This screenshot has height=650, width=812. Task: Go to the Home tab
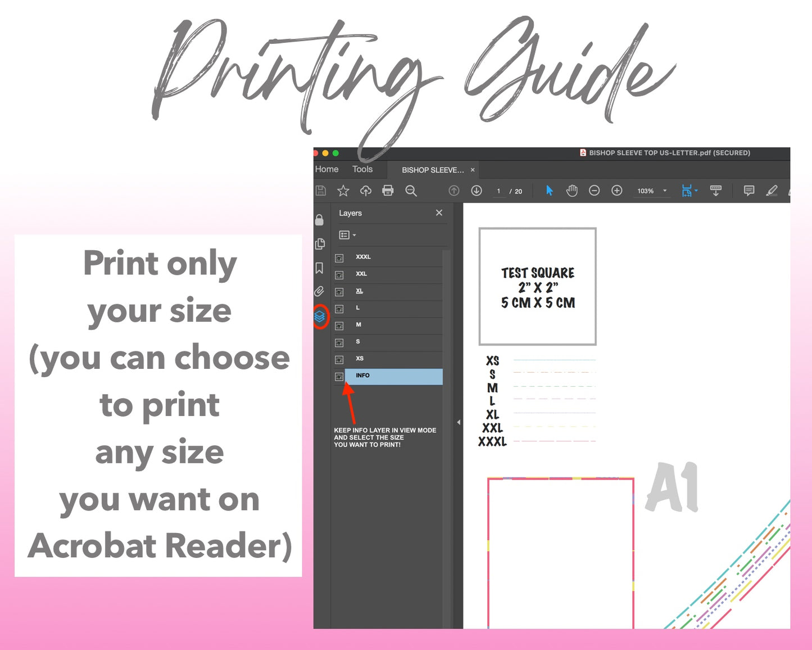(326, 169)
